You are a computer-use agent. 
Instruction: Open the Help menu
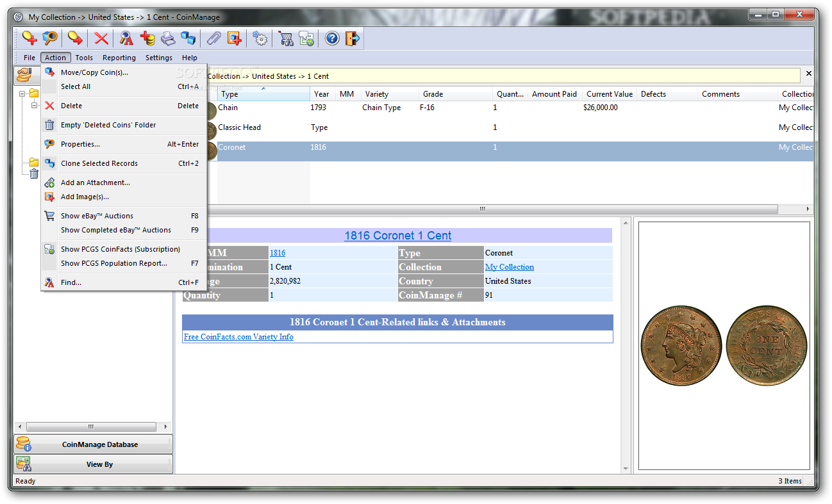point(190,58)
